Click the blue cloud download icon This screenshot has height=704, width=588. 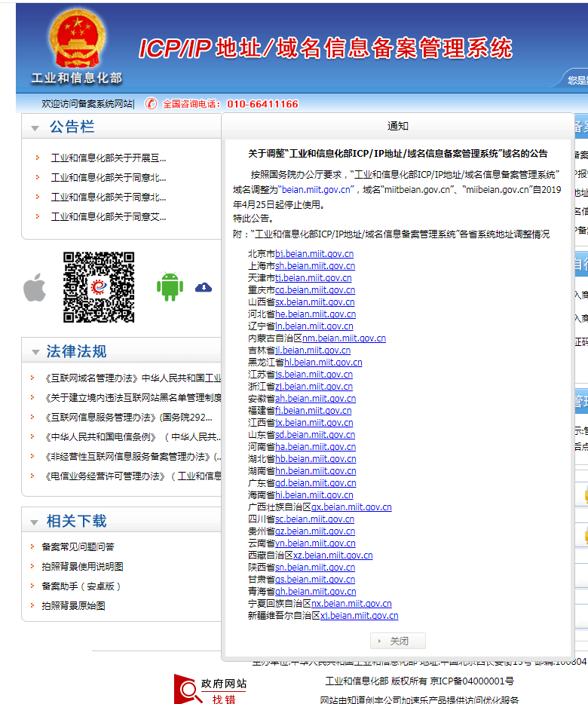[204, 287]
